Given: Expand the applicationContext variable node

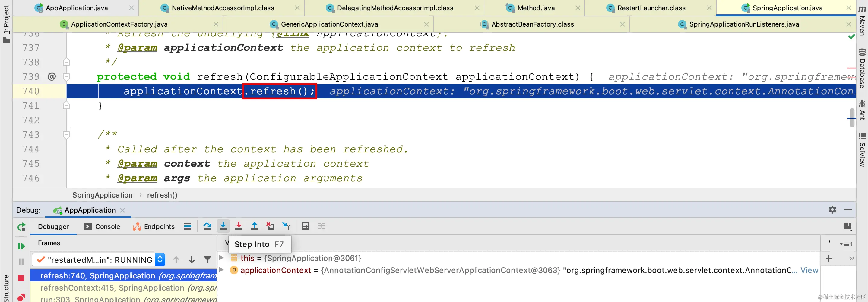Looking at the screenshot, I should [221, 270].
